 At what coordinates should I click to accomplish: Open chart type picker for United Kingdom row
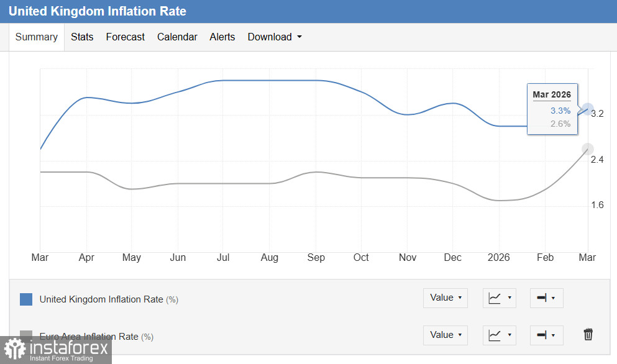pos(500,298)
